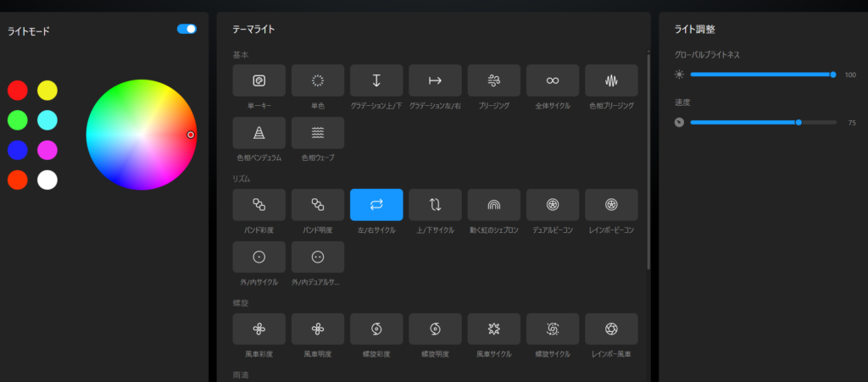
Task: Choose the 単色 light effect
Action: coord(318,80)
